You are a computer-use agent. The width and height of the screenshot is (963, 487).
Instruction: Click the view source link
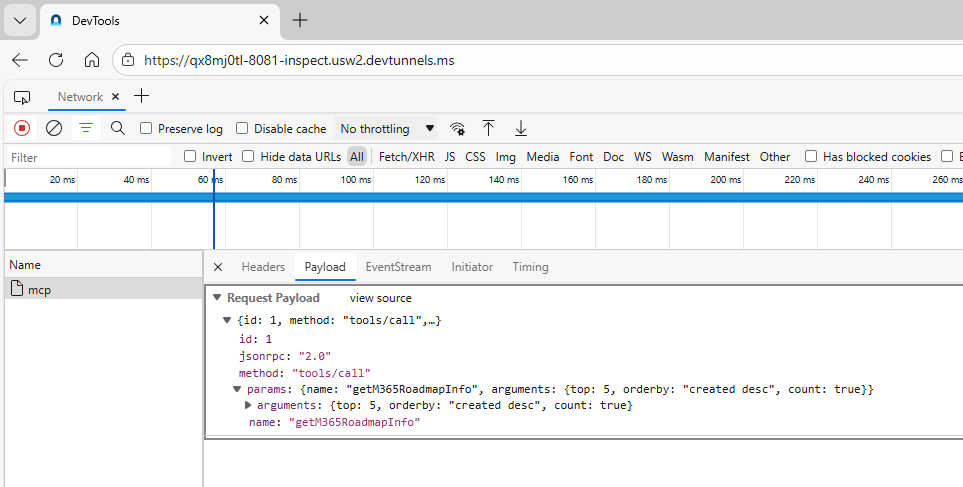[380, 298]
